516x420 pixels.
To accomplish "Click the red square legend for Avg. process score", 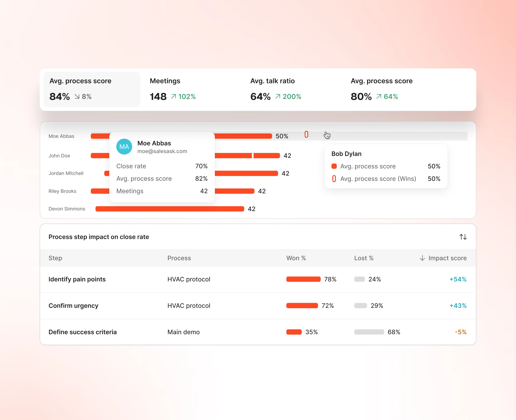I will click(334, 166).
